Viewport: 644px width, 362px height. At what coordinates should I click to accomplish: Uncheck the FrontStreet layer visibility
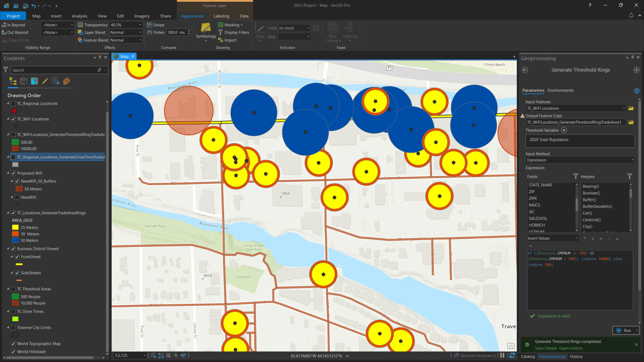pos(17,256)
